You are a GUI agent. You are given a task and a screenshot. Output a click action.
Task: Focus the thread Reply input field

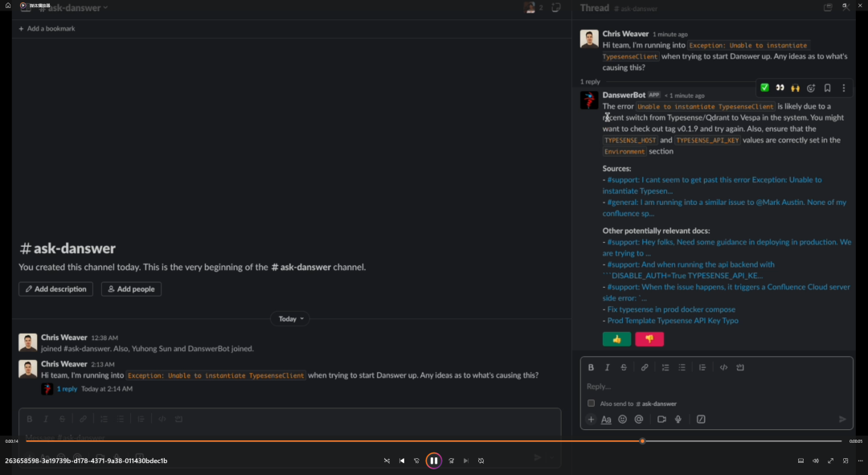[716, 387]
